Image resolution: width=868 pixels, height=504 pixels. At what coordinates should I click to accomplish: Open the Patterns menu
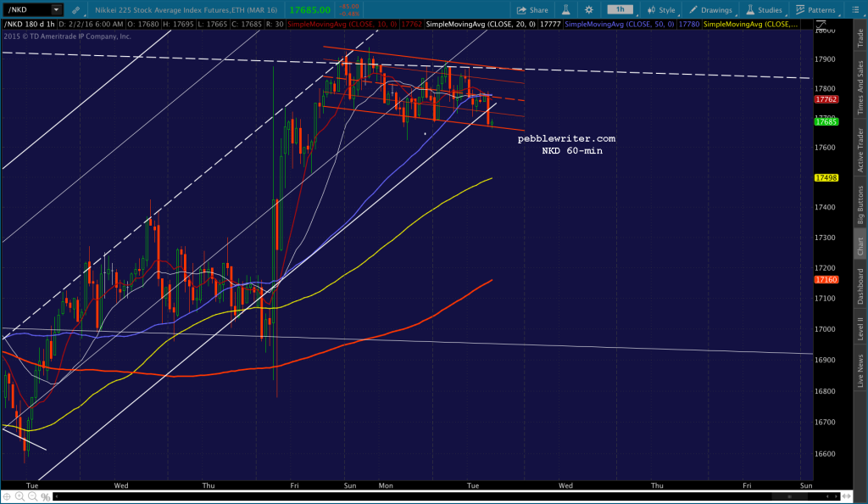point(815,9)
